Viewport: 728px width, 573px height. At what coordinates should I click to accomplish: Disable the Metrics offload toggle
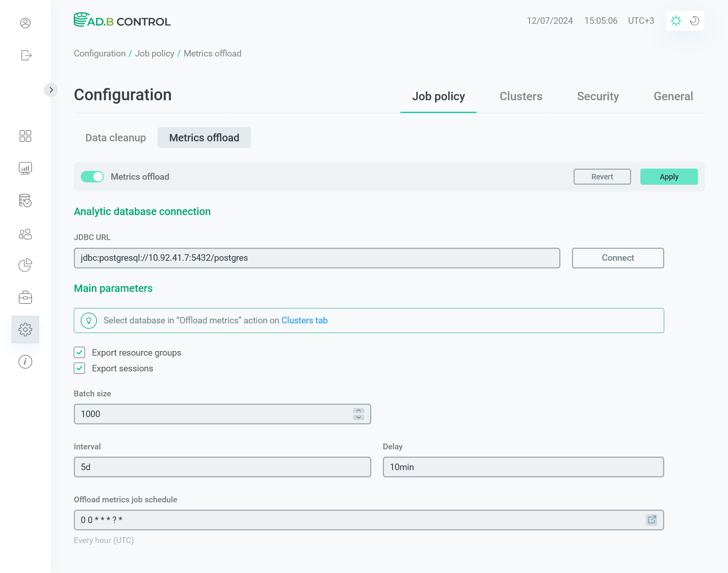pos(92,177)
